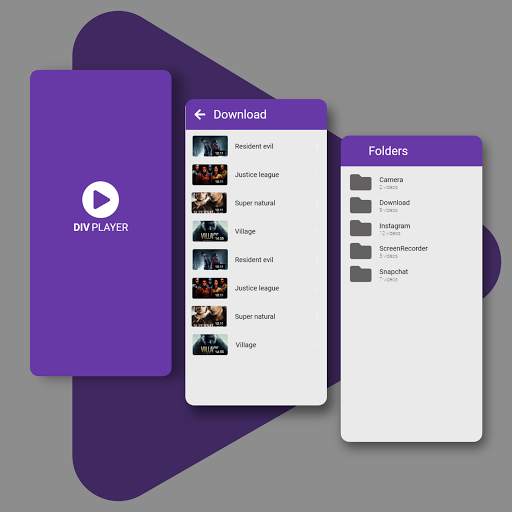Image resolution: width=512 pixels, height=512 pixels.
Task: Play the second Village thumbnail
Action: (210, 345)
